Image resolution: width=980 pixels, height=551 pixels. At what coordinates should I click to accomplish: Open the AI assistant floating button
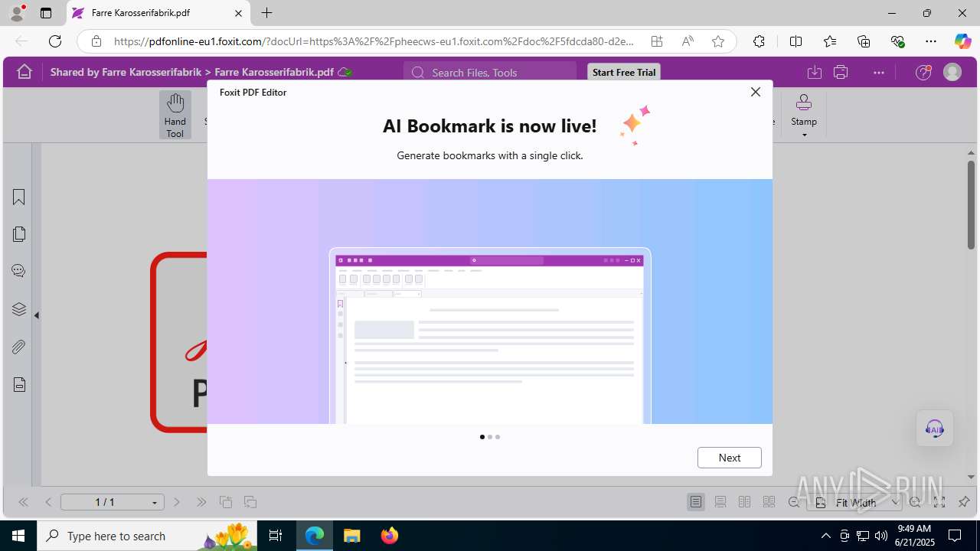tap(935, 428)
